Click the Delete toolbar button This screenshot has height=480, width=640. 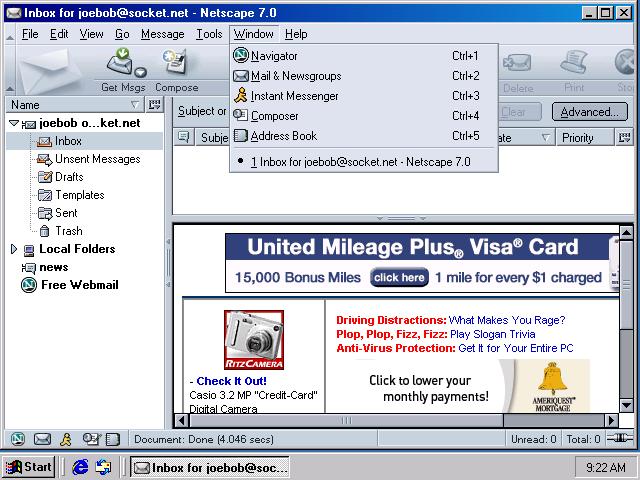(x=518, y=70)
